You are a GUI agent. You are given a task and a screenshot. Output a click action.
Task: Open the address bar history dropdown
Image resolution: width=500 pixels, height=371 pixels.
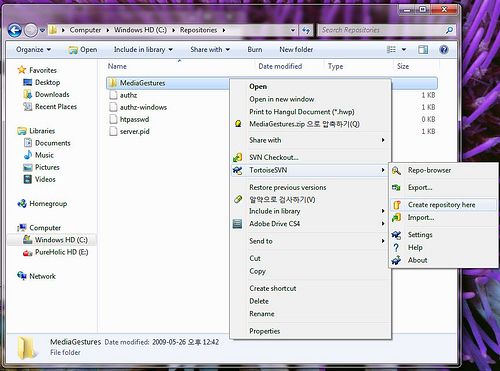293,30
